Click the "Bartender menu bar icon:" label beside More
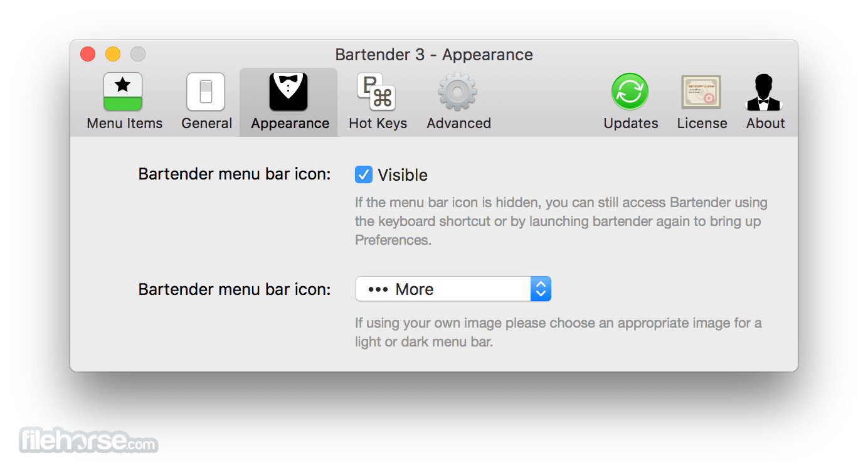The height and width of the screenshot is (472, 868). 235,289
